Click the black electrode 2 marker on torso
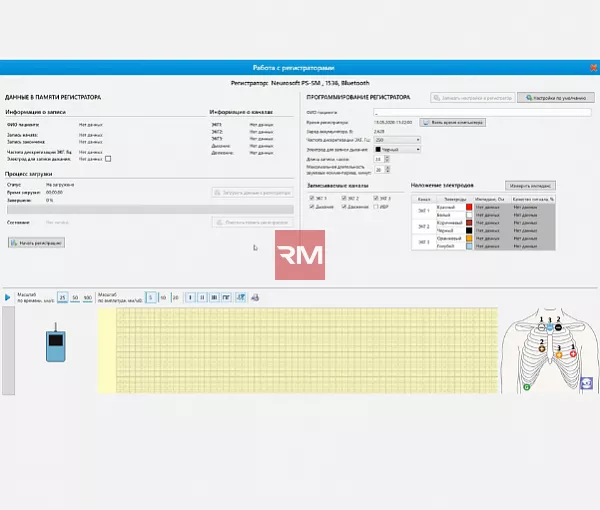Viewport: 600px width, 510px height. click(558, 328)
